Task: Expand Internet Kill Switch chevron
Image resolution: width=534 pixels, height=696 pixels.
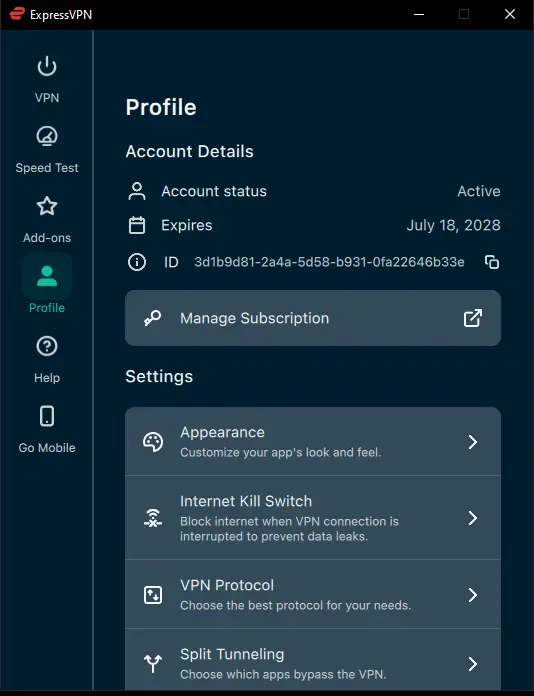Action: pyautogui.click(x=473, y=518)
